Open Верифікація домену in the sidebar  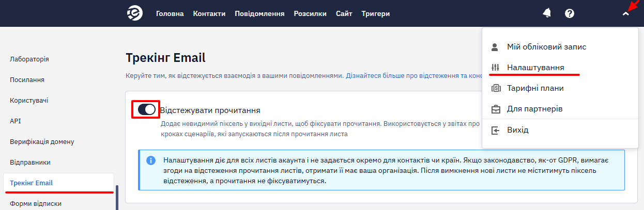(42, 141)
